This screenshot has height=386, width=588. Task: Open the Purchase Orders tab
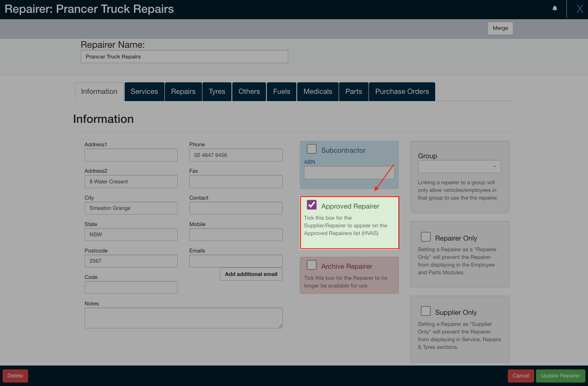401,91
